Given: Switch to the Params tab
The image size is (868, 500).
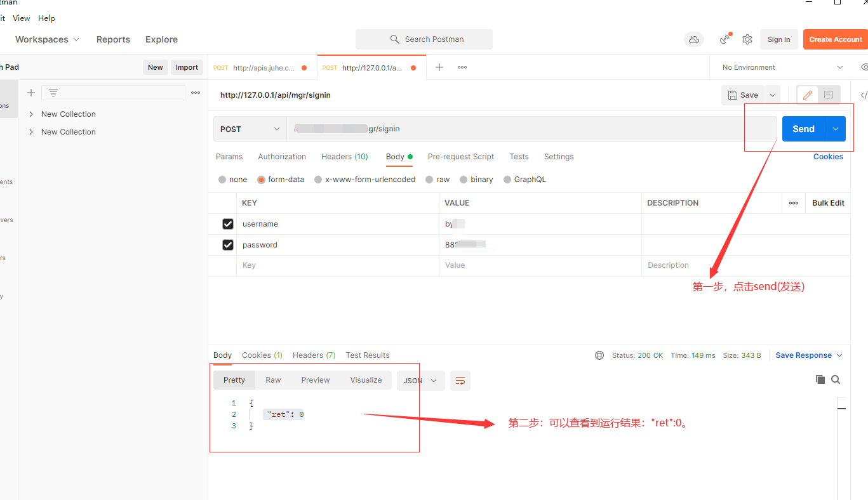Looking at the screenshot, I should (229, 157).
